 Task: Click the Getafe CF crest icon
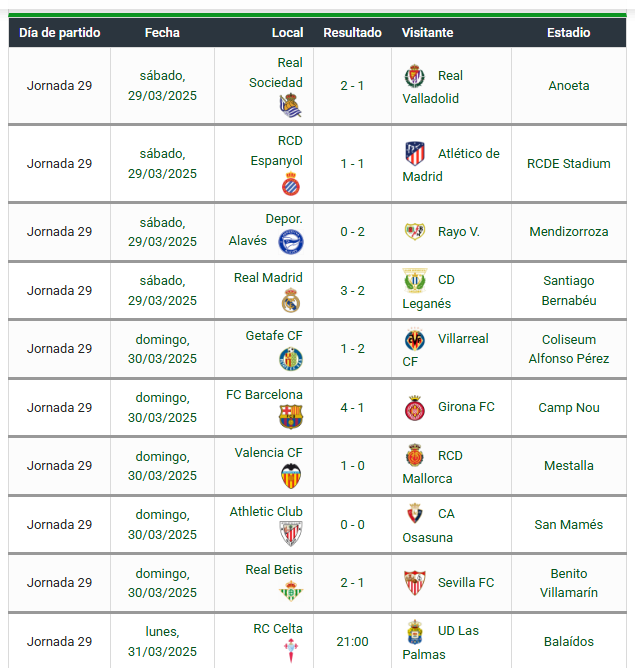(x=291, y=359)
